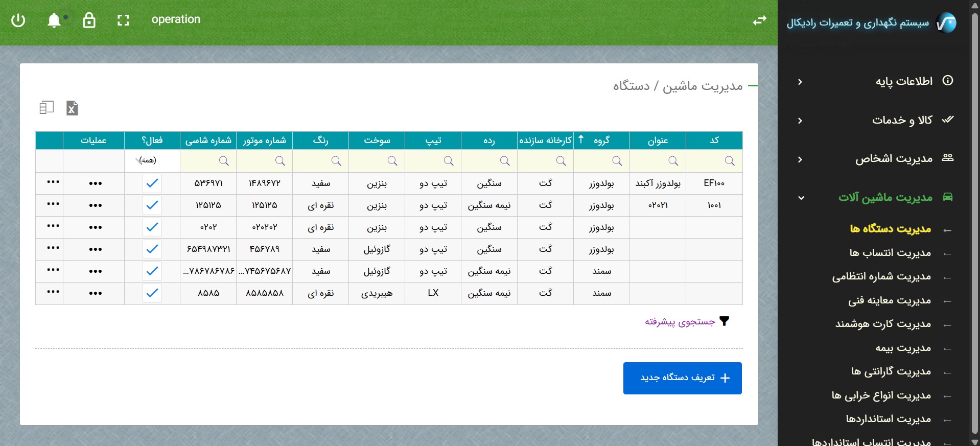Toggle active checkbox in code 1001 row
The height and width of the screenshot is (446, 980).
(152, 205)
